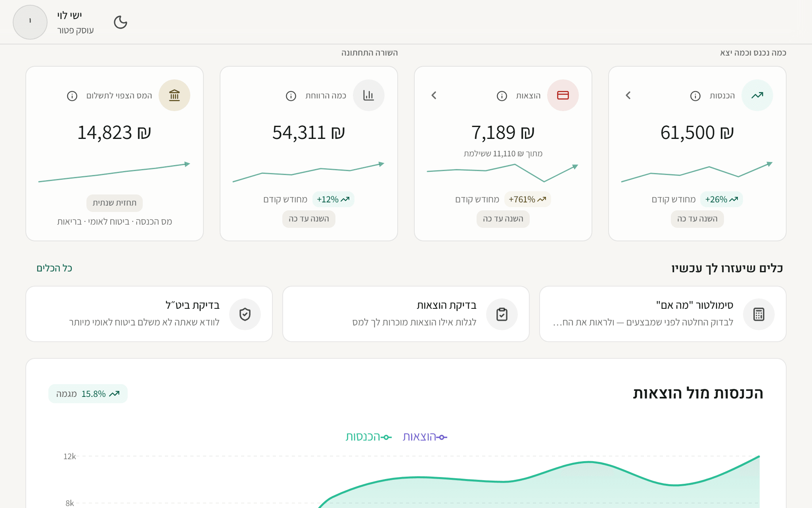Click the 61,500 ₪ income amount
Viewport: 812px width, 508px height.
pos(697,133)
